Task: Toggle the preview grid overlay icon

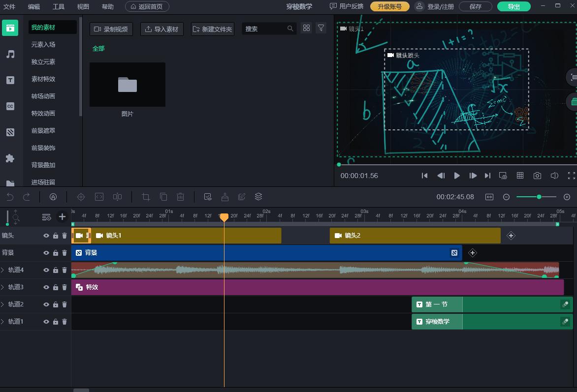Action: click(520, 176)
